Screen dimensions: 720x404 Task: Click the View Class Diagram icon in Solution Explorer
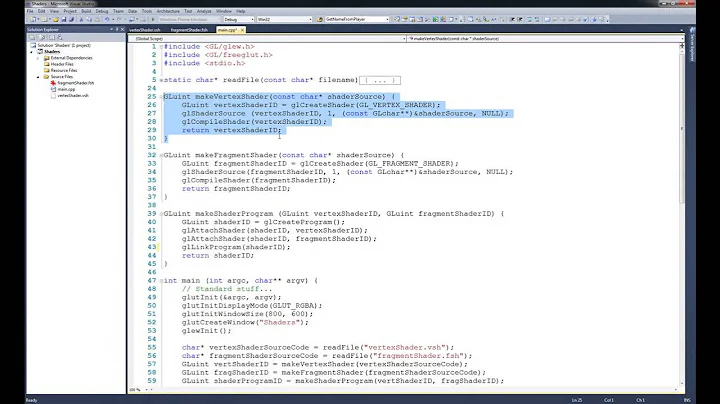60,38
